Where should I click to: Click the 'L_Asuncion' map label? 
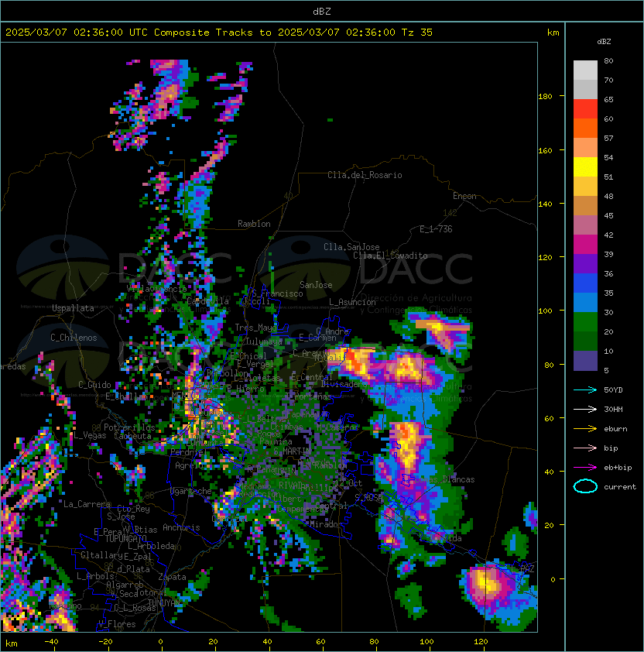pos(352,302)
